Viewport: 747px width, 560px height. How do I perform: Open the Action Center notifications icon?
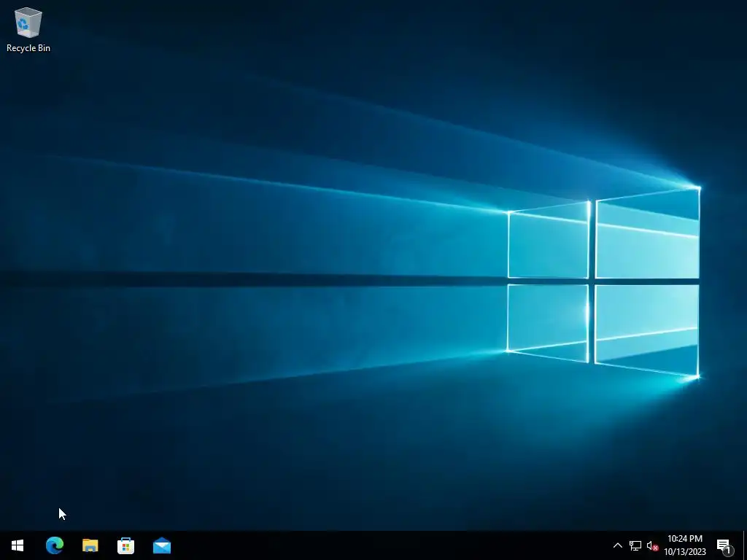coord(724,545)
